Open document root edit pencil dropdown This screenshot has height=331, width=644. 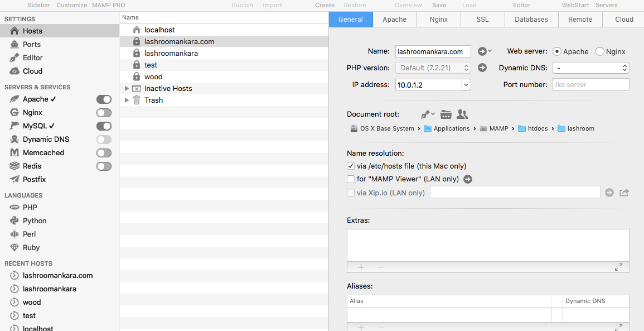[428, 114]
